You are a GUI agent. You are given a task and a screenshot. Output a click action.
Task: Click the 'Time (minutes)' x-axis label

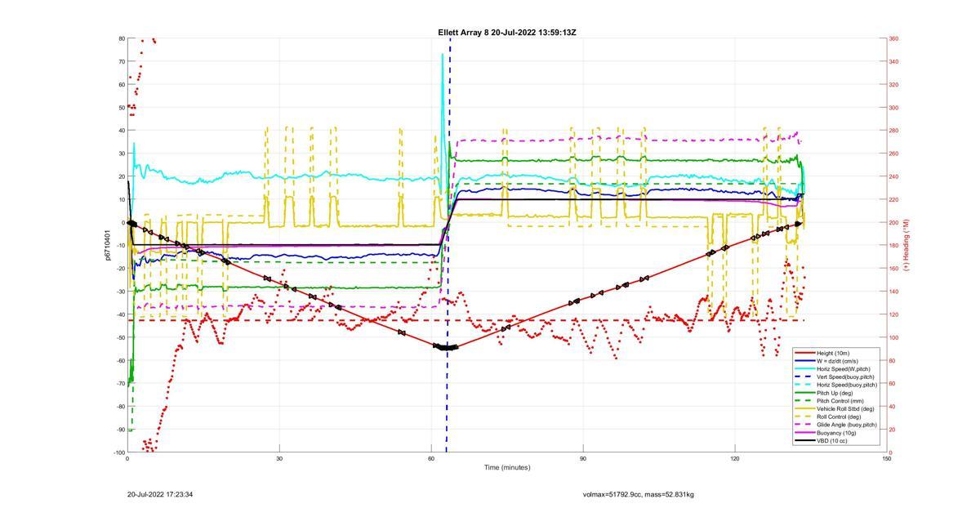tap(507, 467)
